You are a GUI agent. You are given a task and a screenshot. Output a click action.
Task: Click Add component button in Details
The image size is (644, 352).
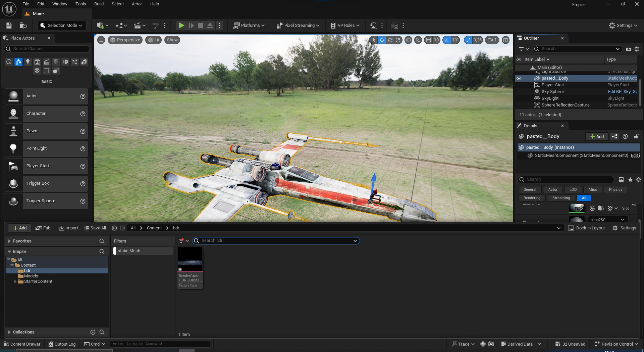[597, 136]
